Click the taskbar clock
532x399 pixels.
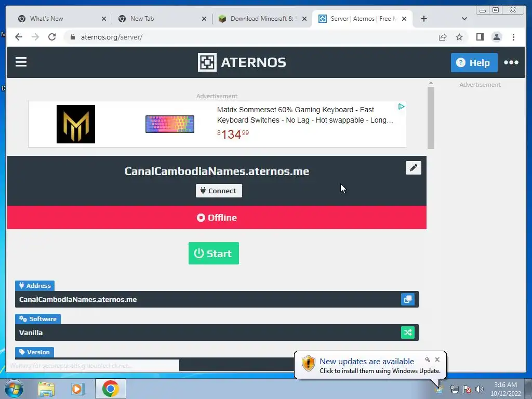pos(506,389)
